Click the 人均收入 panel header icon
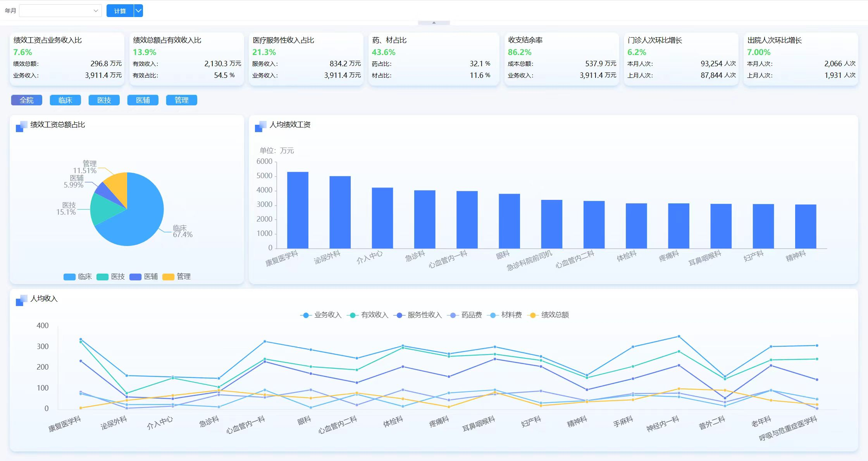The width and height of the screenshot is (868, 461). (x=21, y=300)
